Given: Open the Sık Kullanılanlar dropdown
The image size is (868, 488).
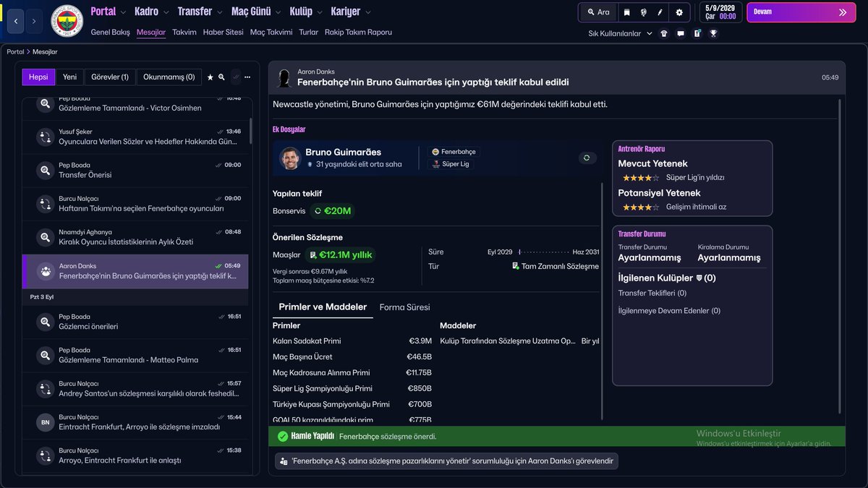Looking at the screenshot, I should (x=620, y=33).
